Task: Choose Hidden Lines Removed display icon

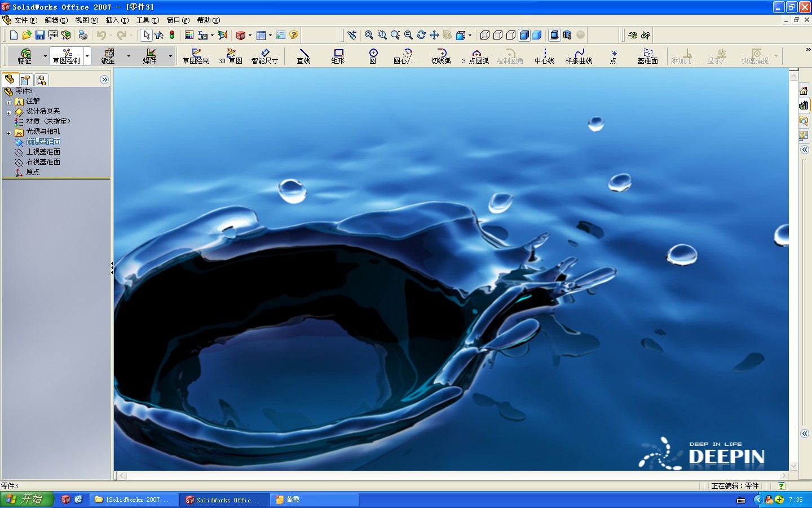Action: click(511, 35)
